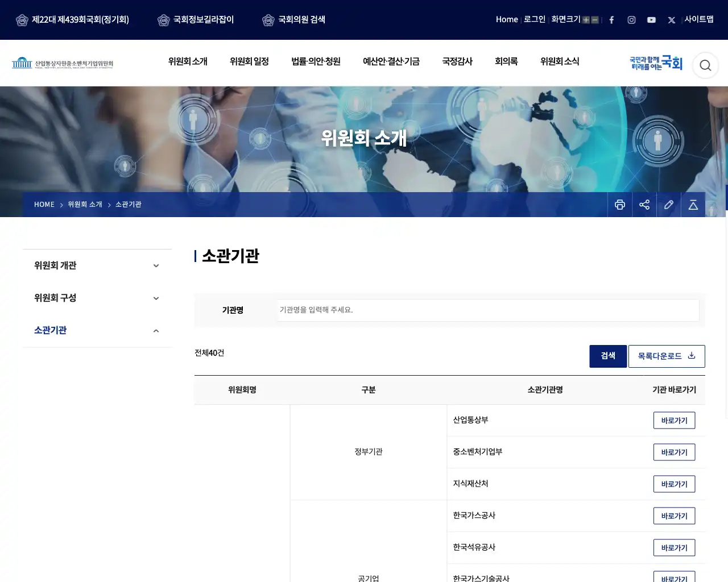Screen dimensions: 728x582
Task: Click 바로가기 for 한국가스공사
Action: 674,516
